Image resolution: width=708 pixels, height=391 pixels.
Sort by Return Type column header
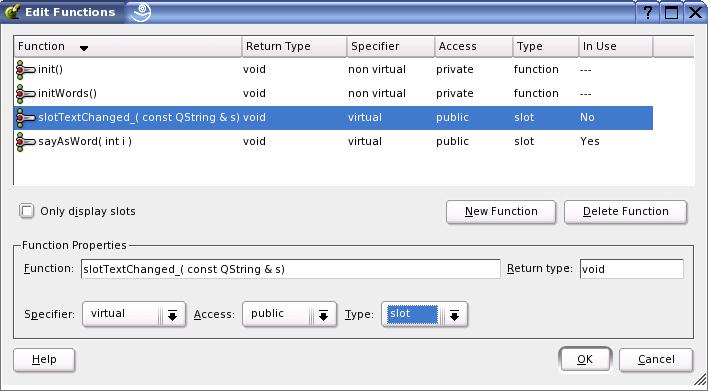pos(294,47)
